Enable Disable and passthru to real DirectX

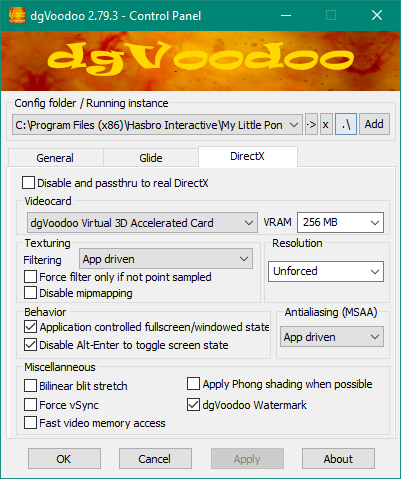[28, 183]
